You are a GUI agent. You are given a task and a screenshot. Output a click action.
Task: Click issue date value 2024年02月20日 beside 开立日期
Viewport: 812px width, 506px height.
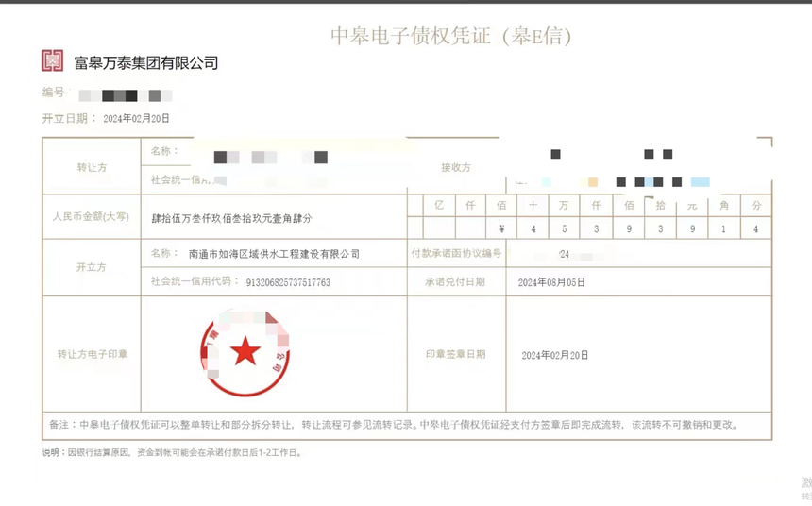coord(136,119)
